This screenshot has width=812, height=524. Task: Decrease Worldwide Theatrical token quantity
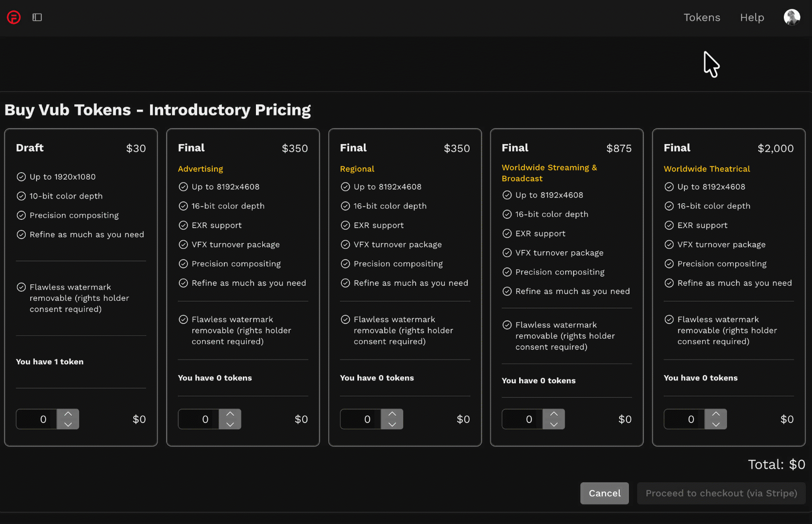point(716,424)
